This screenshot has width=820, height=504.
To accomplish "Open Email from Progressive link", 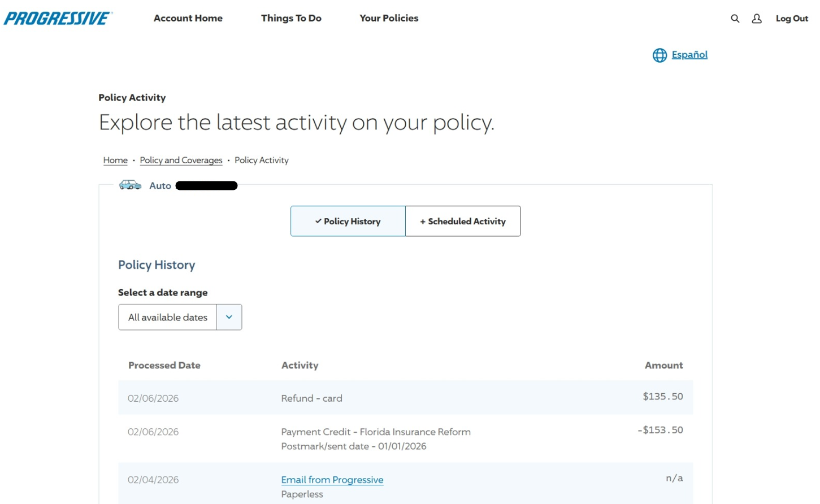I will 332,480.
